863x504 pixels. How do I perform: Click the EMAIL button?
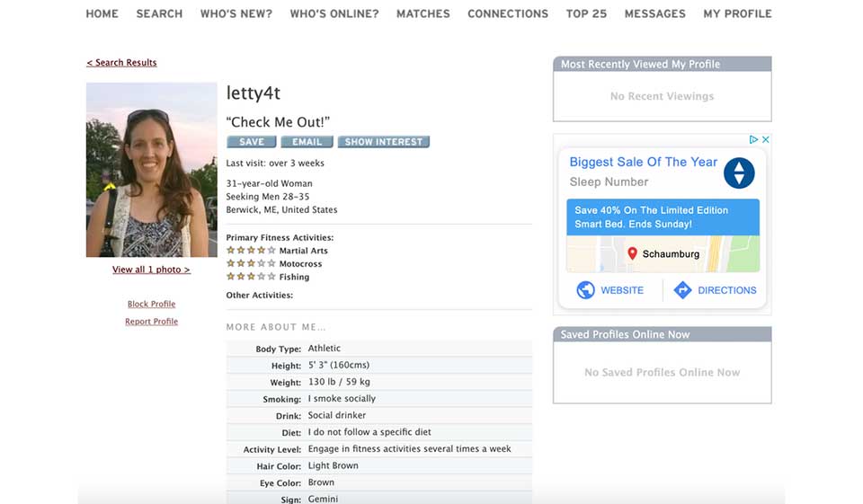point(307,142)
